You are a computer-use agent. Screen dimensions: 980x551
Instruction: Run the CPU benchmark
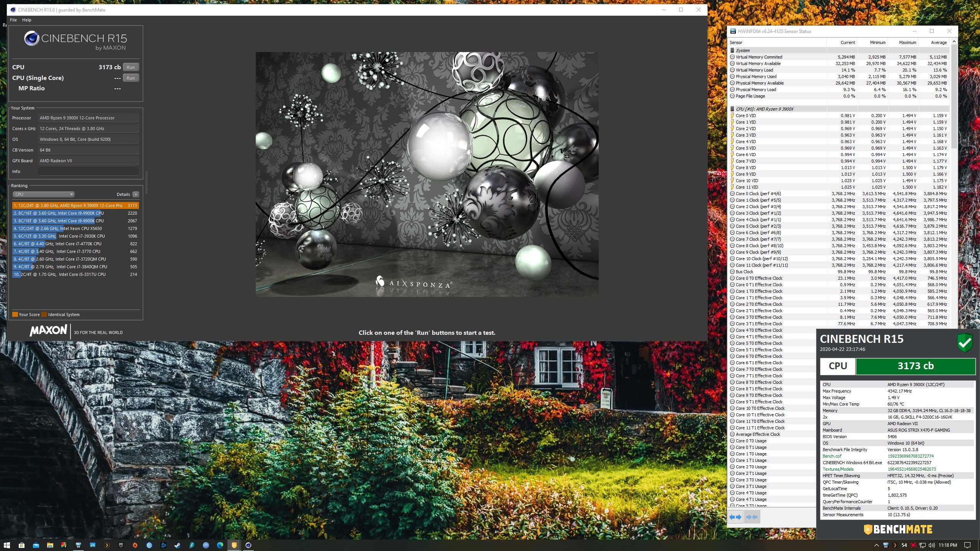[131, 67]
